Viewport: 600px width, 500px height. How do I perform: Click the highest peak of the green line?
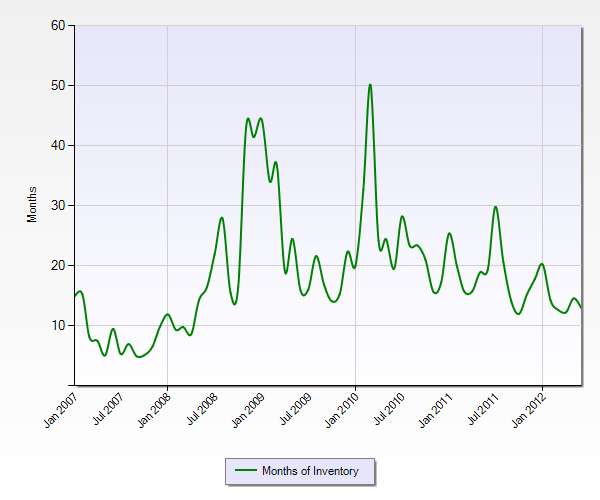(x=370, y=85)
